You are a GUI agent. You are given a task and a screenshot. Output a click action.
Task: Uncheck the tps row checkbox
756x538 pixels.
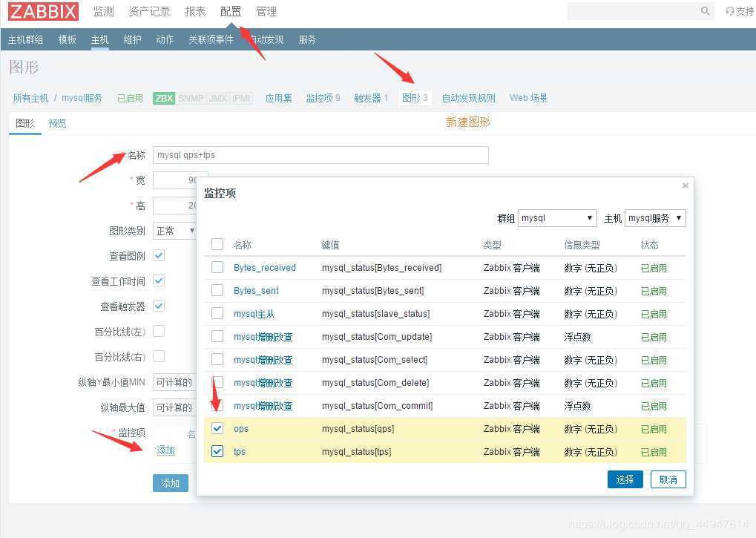click(x=217, y=451)
